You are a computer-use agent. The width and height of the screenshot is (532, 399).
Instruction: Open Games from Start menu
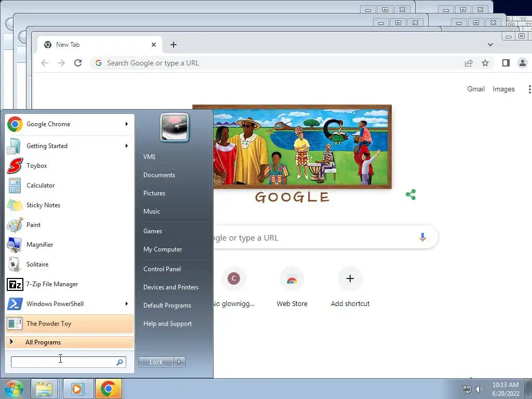153,231
